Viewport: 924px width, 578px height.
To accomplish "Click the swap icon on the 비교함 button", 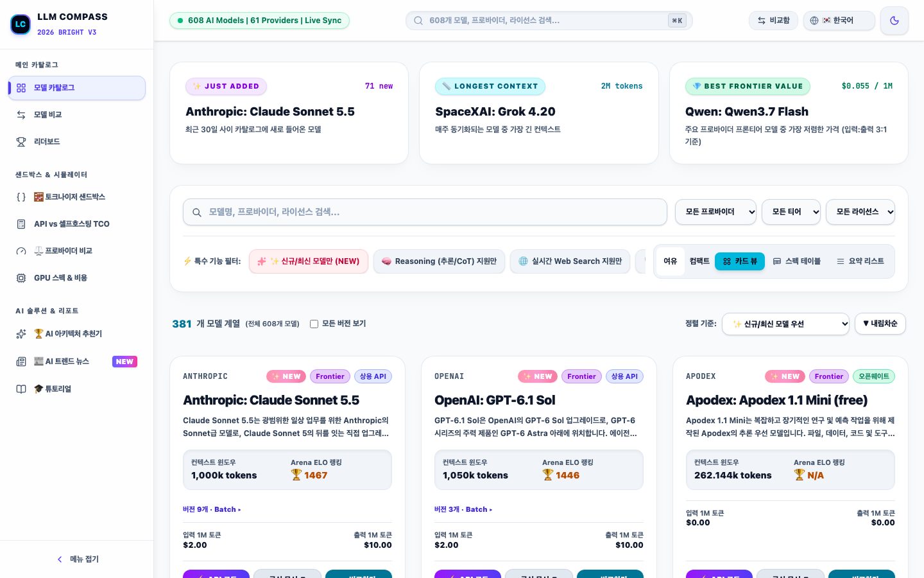I will [x=762, y=21].
